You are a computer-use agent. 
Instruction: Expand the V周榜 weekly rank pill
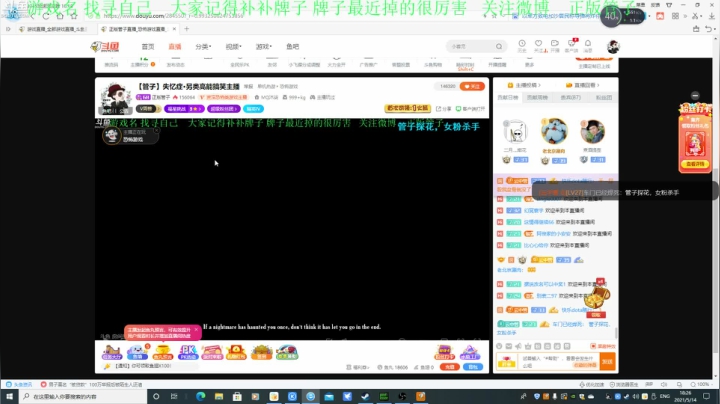click(148, 109)
